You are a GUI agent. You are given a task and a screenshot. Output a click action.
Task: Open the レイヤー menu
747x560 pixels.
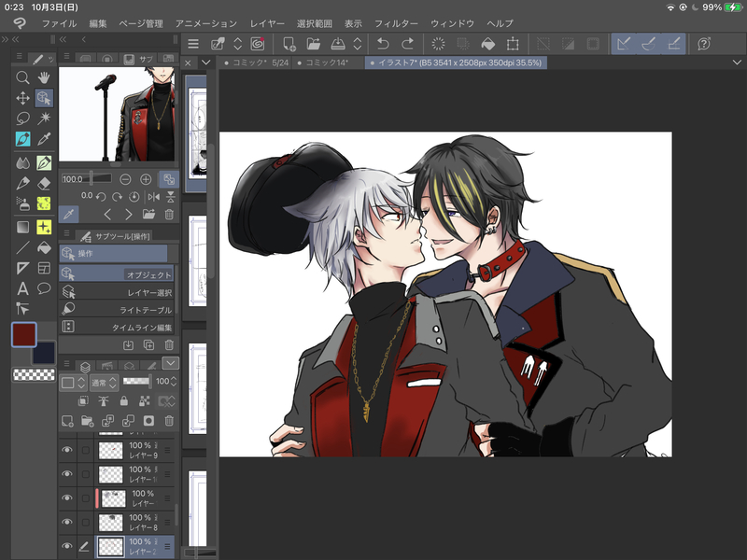click(267, 23)
